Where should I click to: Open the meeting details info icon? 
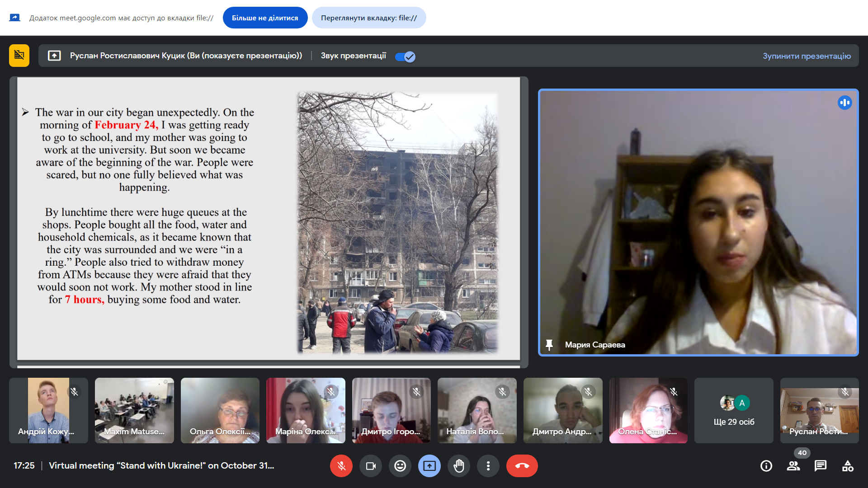(x=766, y=466)
